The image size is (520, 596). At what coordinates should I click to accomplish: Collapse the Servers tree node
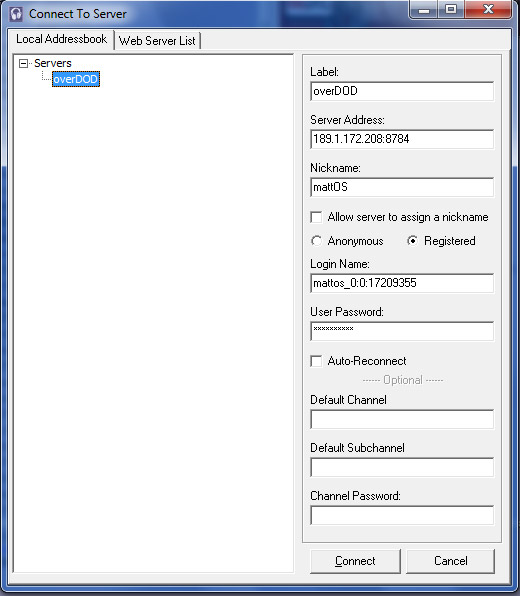24,63
